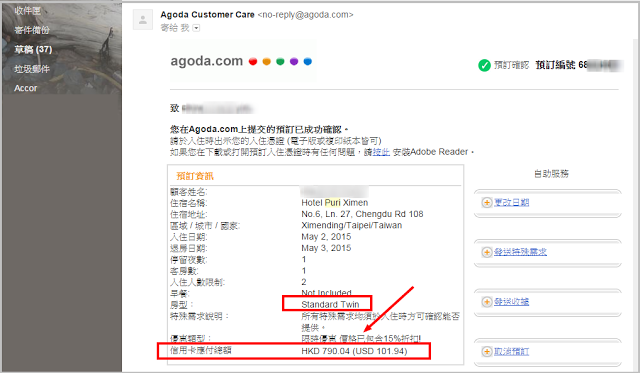640x373 pixels.
Task: Open the 發送收據 send receipt link
Action: pyautogui.click(x=512, y=302)
